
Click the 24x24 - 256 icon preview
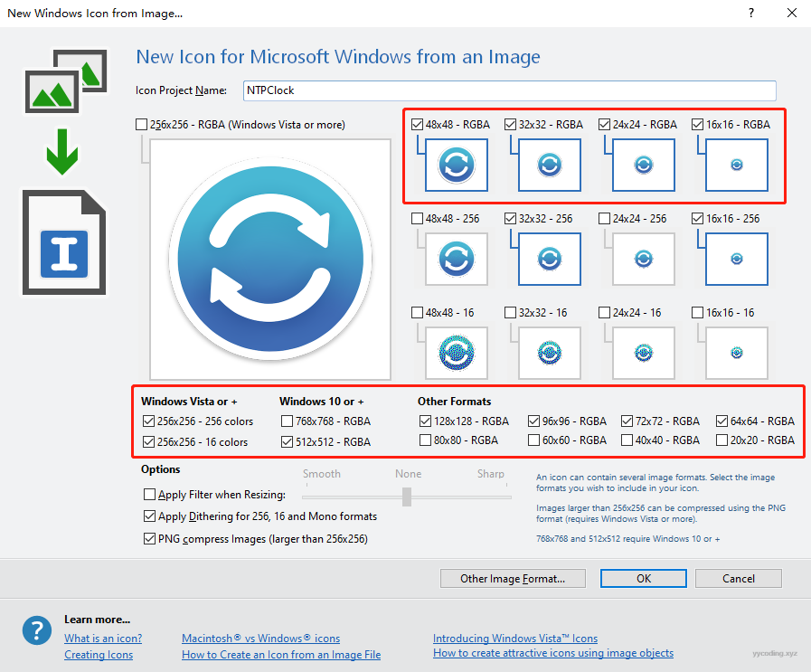tap(643, 260)
